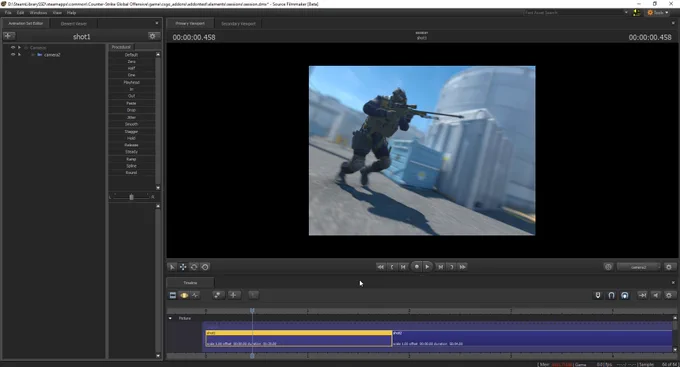Apply the Spline procedural preset
Image resolution: width=680 pixels, height=367 pixels.
[x=131, y=166]
